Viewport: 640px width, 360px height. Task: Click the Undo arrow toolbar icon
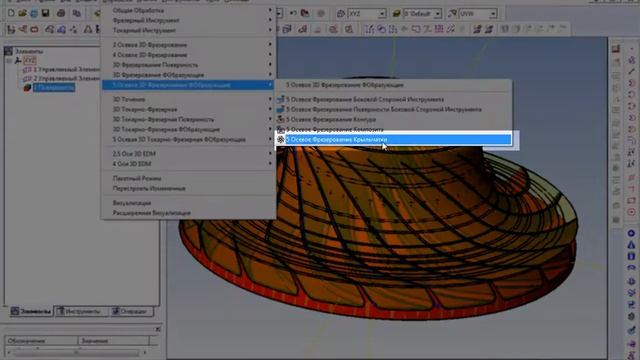click(293, 13)
